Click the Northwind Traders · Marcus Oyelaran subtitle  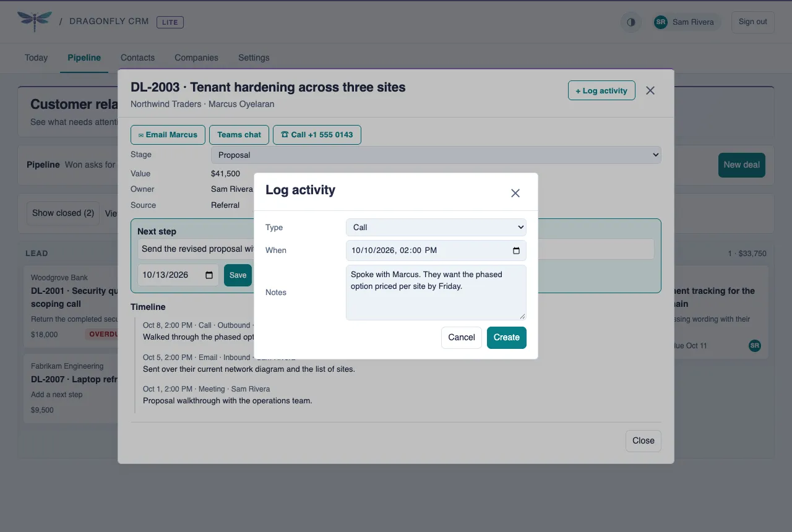tap(202, 105)
